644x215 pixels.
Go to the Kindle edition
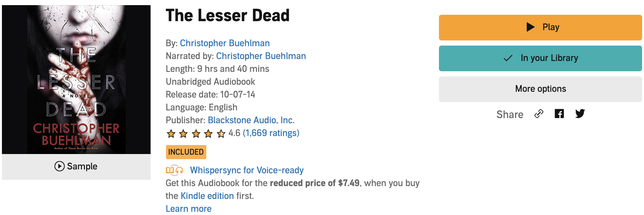point(207,196)
